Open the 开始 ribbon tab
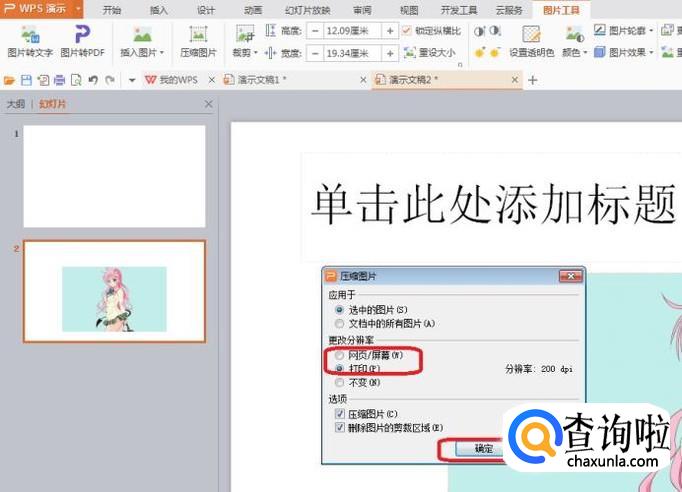Viewport: 682px width, 492px height. coord(112,10)
